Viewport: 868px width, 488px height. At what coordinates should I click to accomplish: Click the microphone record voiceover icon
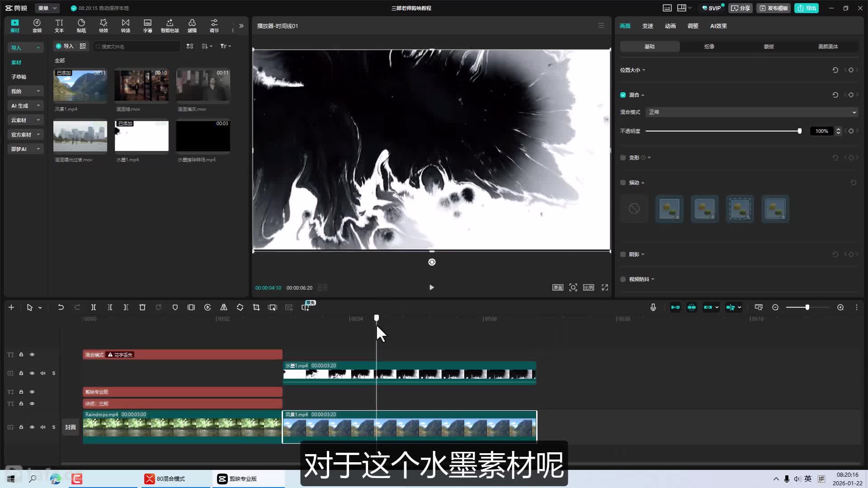653,307
